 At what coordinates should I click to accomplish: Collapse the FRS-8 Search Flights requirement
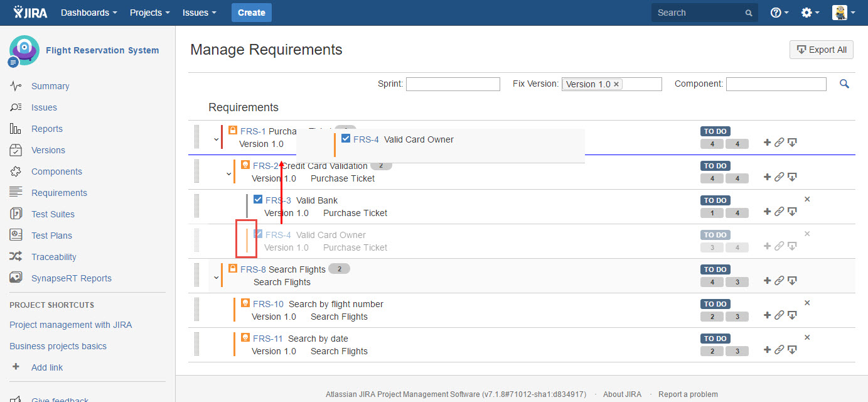(x=216, y=277)
